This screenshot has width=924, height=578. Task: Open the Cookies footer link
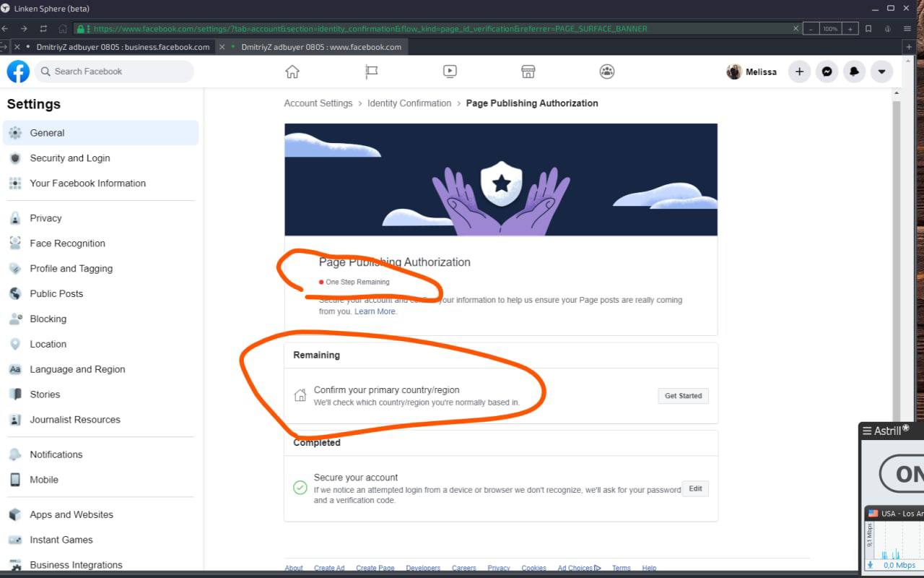click(534, 569)
